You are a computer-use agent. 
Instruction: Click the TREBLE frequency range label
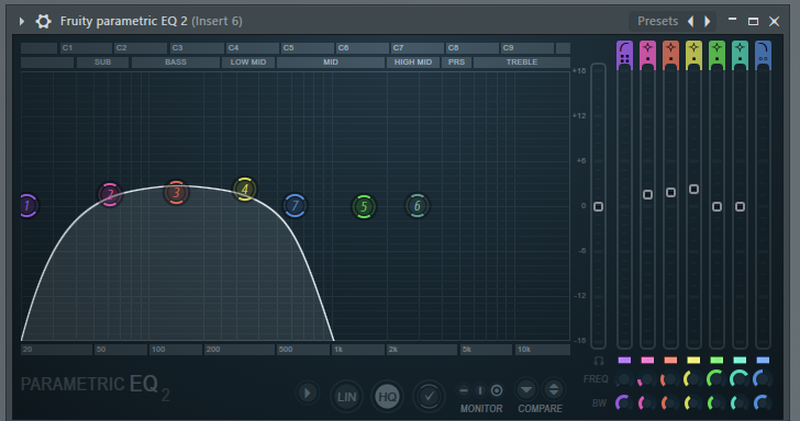click(x=521, y=62)
